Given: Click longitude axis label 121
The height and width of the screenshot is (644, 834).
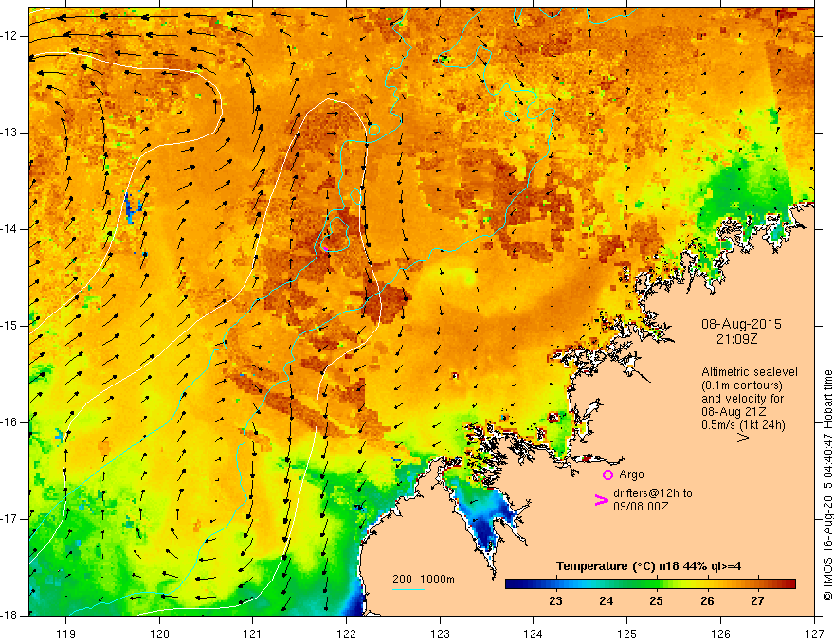Looking at the screenshot, I should (x=253, y=634).
